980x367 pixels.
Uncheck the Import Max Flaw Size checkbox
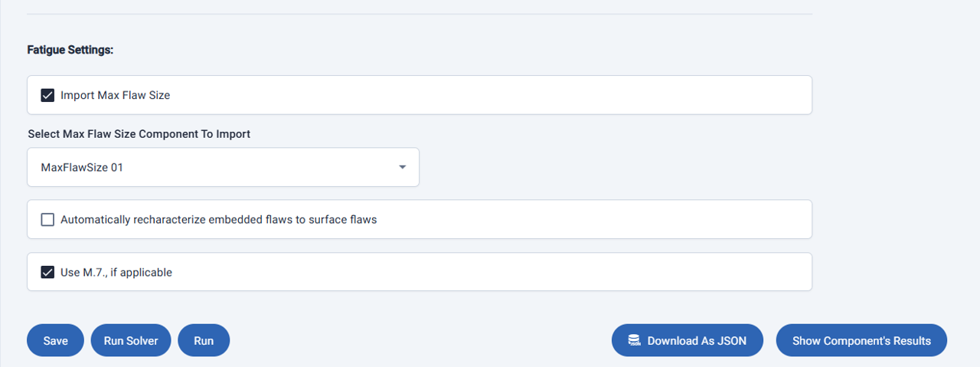(x=47, y=96)
